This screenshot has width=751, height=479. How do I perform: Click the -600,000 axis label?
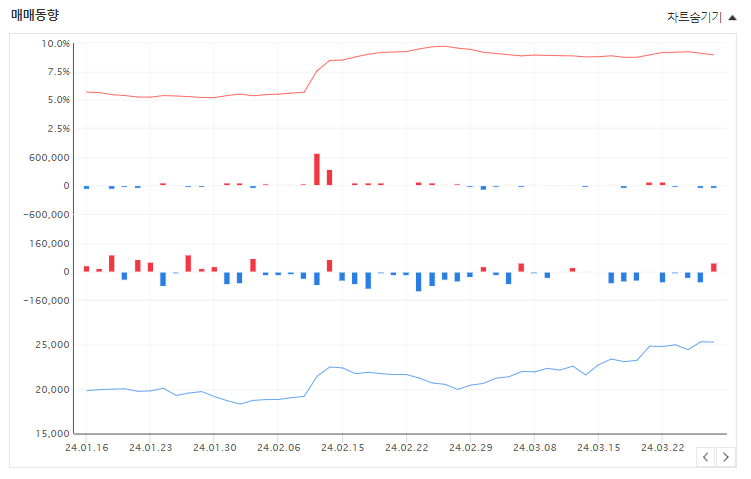click(46, 215)
